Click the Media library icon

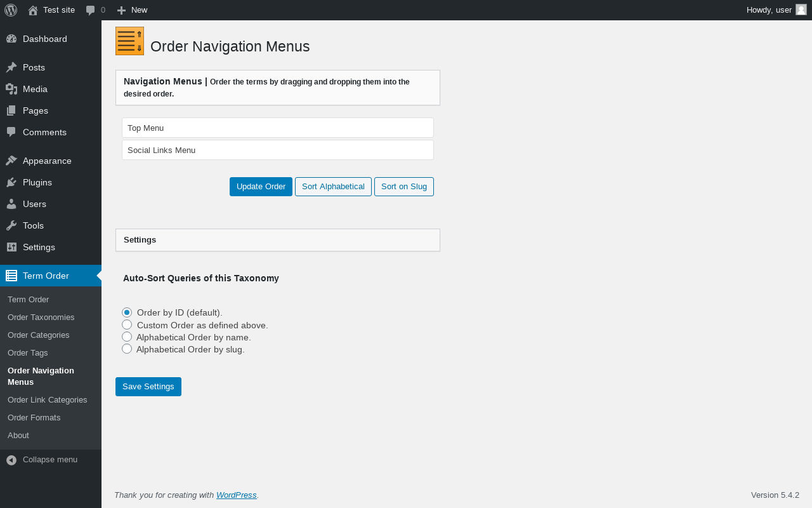[x=11, y=89]
